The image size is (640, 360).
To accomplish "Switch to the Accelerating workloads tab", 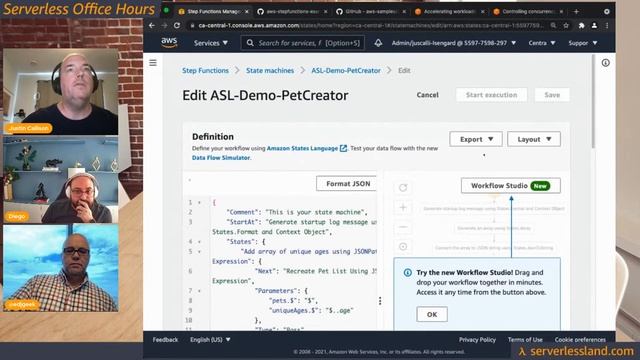I will pyautogui.click(x=449, y=12).
